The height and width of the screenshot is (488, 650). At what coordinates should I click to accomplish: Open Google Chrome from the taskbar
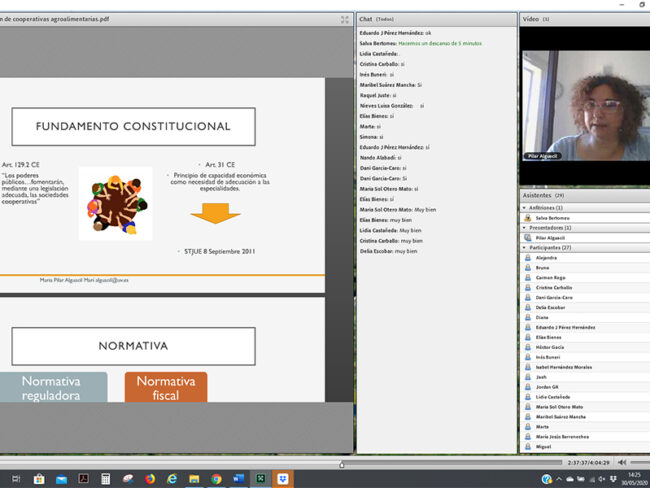216,479
